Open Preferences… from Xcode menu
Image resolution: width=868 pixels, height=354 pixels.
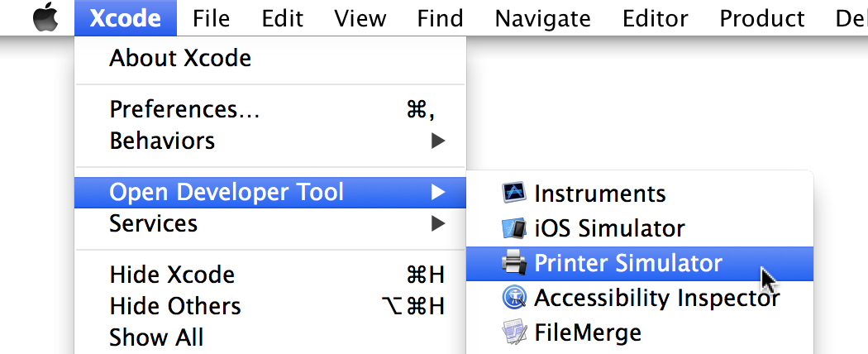(270, 109)
